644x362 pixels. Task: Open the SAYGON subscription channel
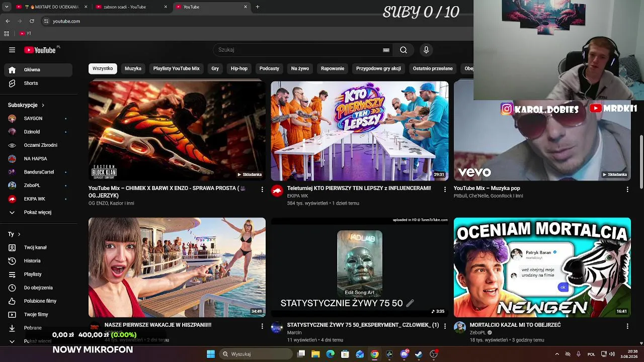pyautogui.click(x=38, y=119)
